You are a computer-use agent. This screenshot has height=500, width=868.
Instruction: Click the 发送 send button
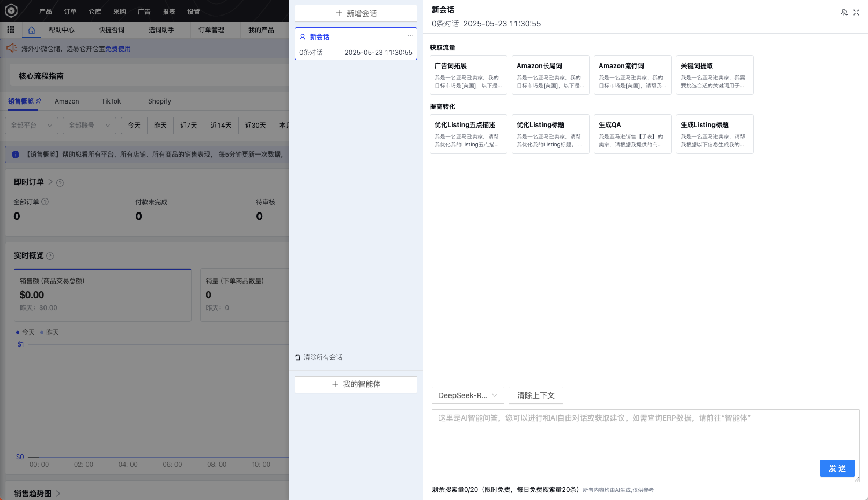coord(837,468)
